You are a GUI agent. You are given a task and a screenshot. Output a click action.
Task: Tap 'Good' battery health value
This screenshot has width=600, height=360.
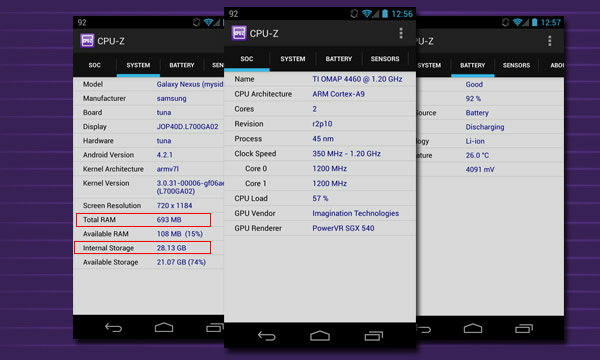(474, 85)
